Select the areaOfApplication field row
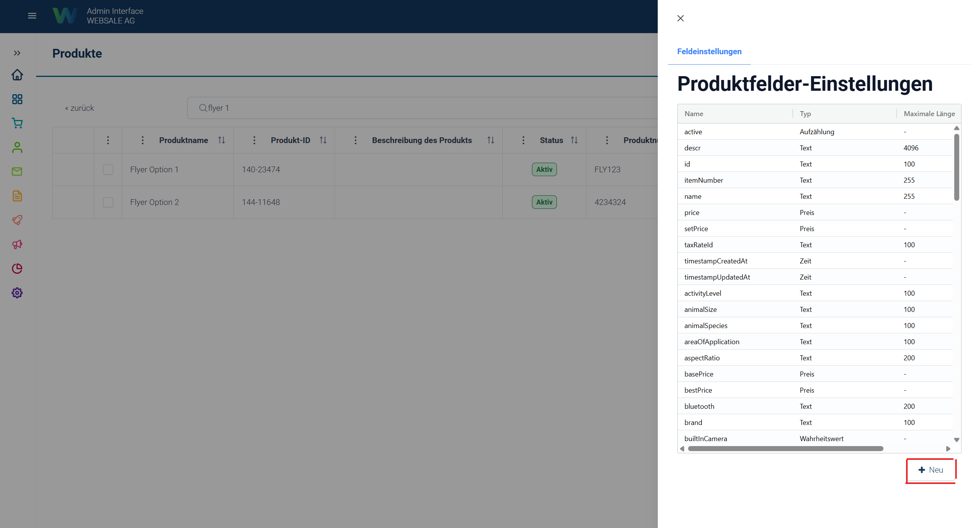Screen dimensions: 980x528 point(815,342)
